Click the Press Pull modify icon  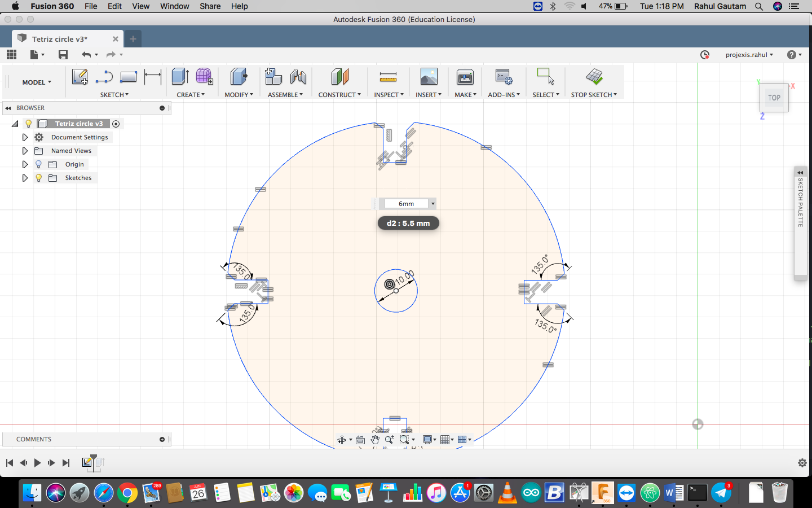tap(239, 77)
